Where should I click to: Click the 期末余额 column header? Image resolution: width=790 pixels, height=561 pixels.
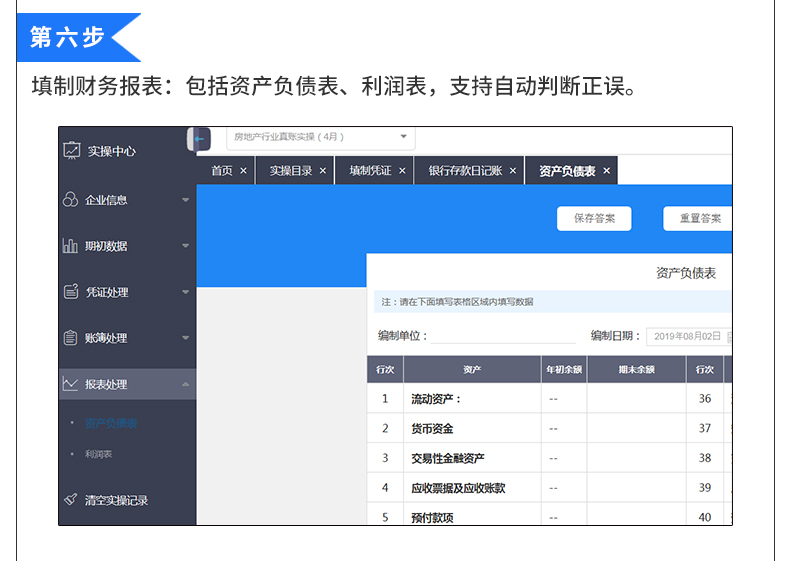[x=636, y=369]
